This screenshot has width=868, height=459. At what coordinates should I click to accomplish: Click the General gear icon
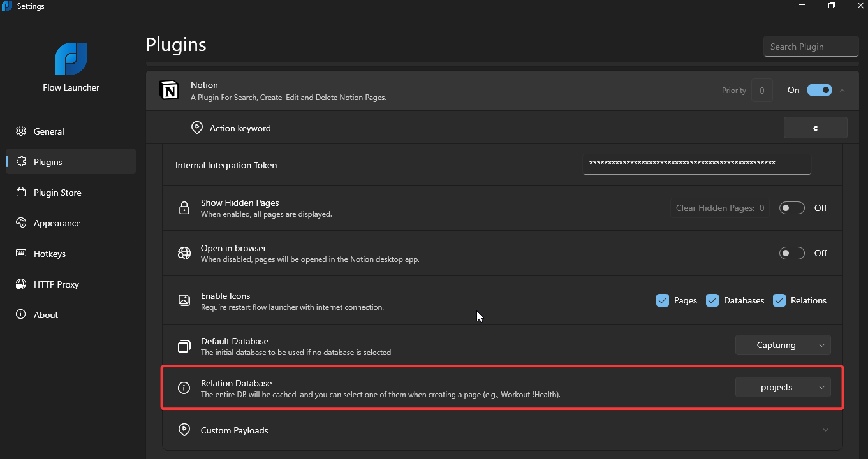tap(21, 131)
